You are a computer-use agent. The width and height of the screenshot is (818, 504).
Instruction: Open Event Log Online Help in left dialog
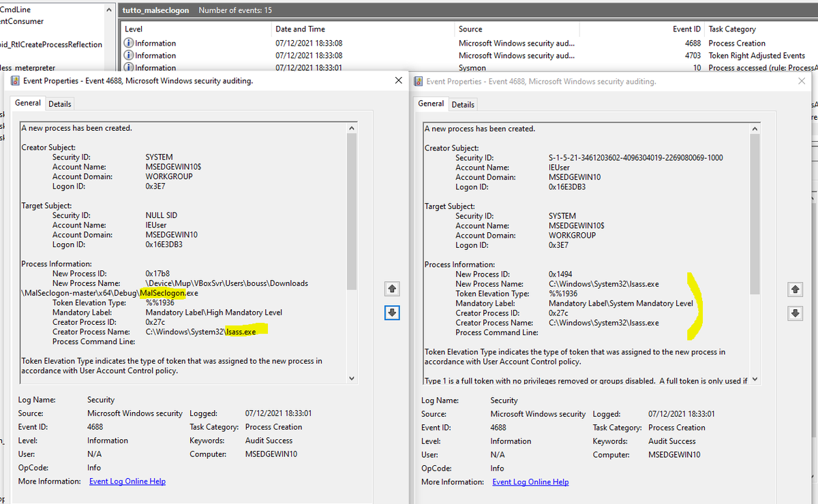coord(127,481)
